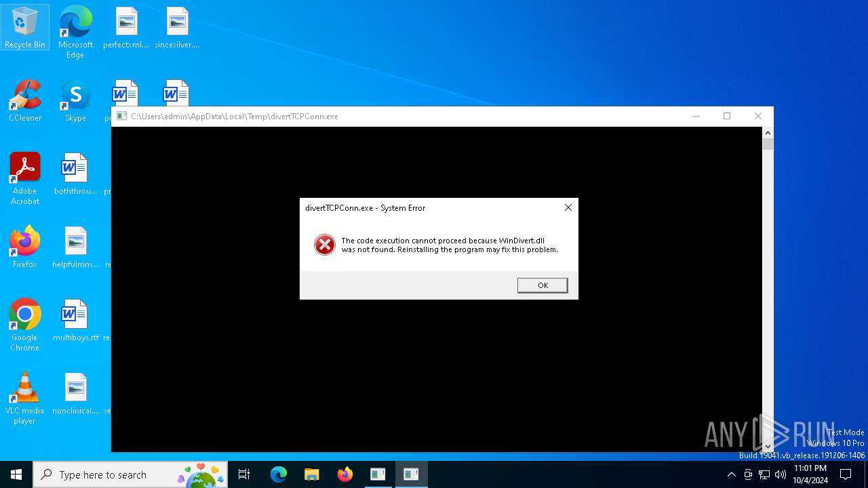
Task: Select the nonclinical image file
Action: [75, 394]
